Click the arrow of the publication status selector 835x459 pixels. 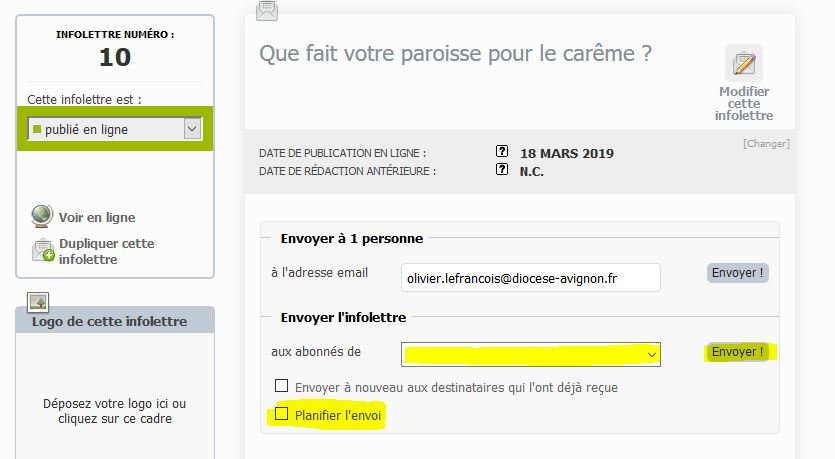(192, 129)
